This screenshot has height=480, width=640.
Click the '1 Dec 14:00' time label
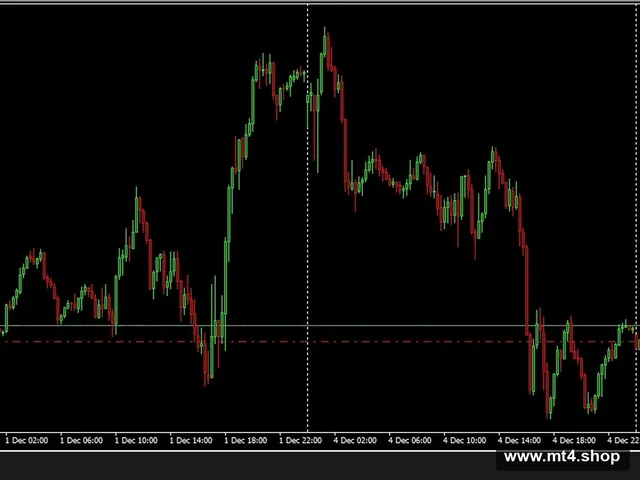(191, 440)
